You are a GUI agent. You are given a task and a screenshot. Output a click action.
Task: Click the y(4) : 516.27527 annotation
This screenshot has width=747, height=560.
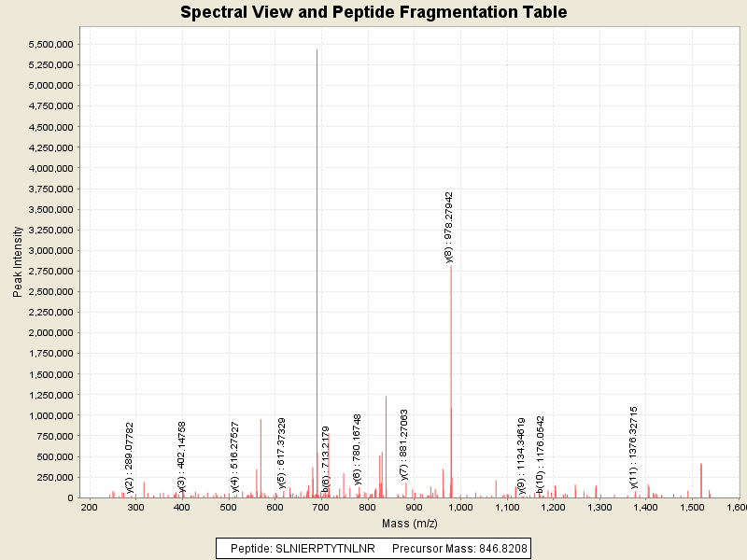pyautogui.click(x=235, y=455)
